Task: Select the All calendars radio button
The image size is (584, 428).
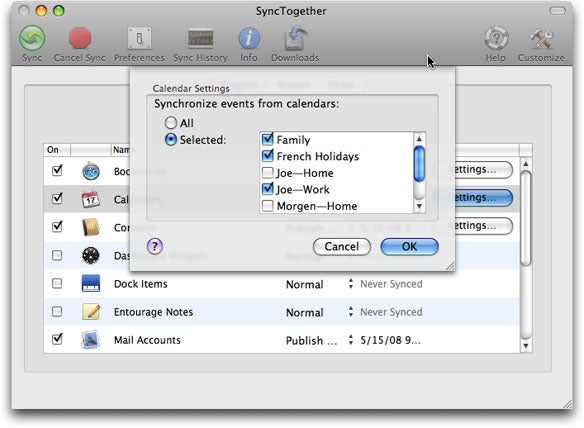Action: (171, 123)
